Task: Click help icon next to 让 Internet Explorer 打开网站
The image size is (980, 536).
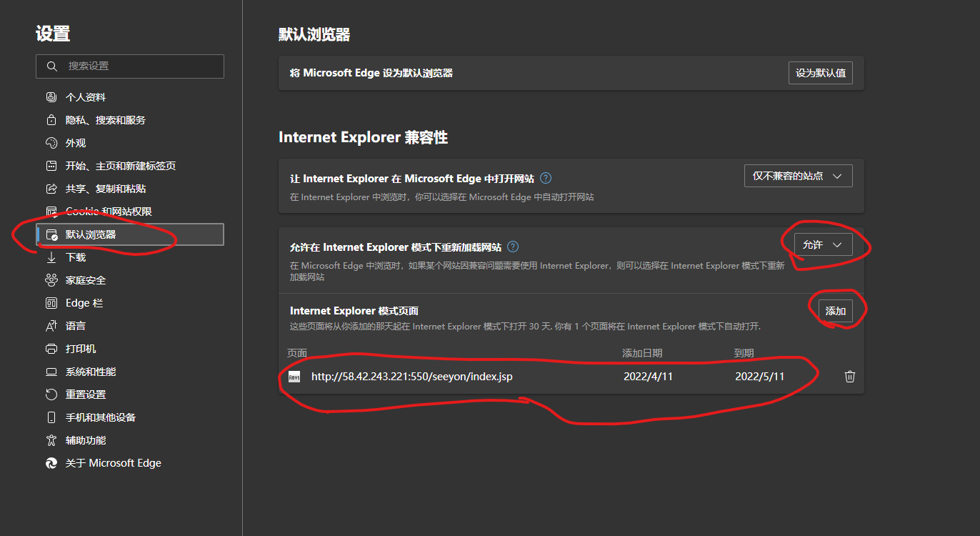Action: 546,178
